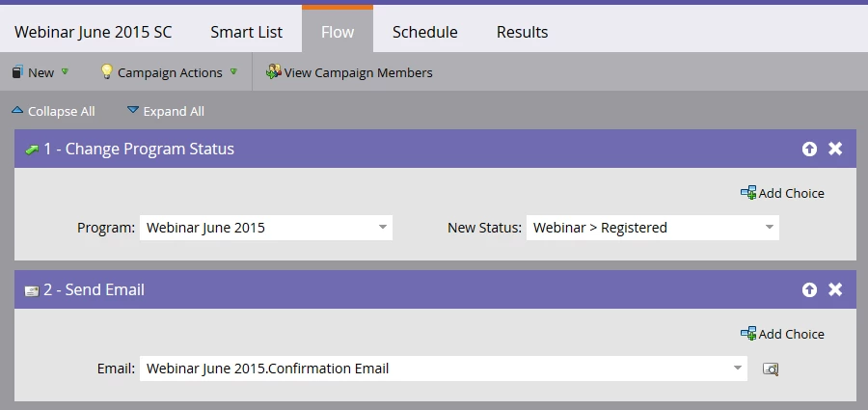Move Change Program Status step up

click(x=809, y=149)
